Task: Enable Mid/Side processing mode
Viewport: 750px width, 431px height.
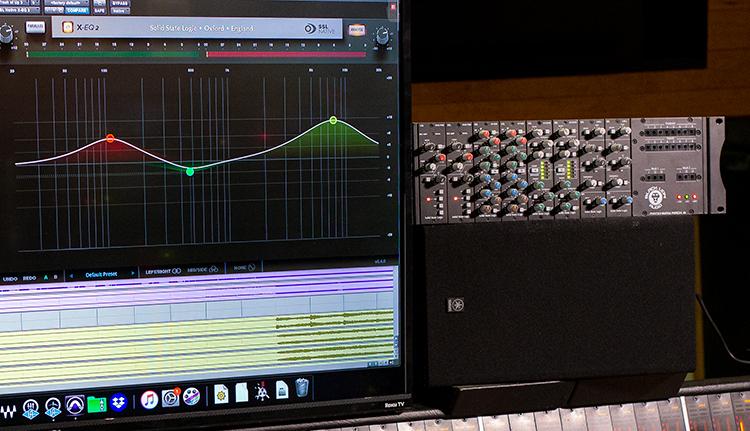Action: click(202, 270)
